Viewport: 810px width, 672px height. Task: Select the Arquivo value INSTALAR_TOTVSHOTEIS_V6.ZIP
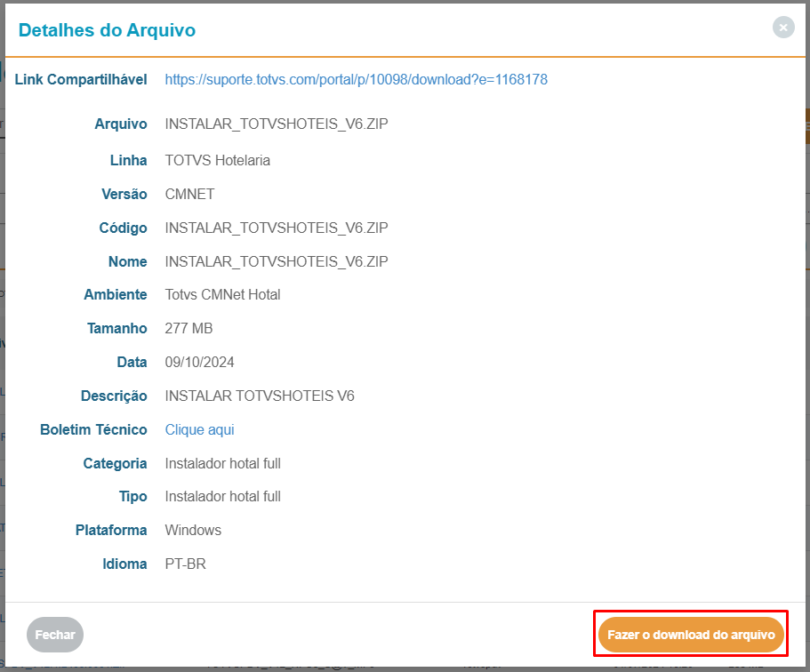click(x=277, y=124)
